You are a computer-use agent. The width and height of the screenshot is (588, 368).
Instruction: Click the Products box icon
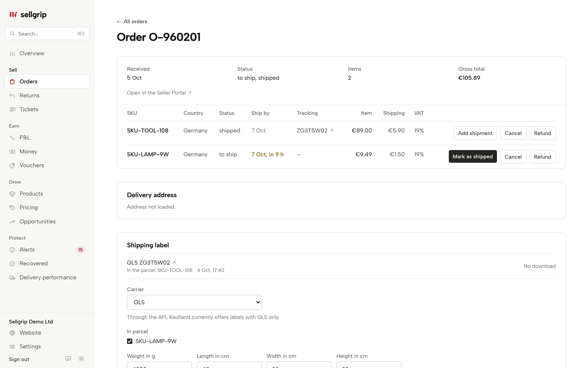pyautogui.click(x=12, y=194)
